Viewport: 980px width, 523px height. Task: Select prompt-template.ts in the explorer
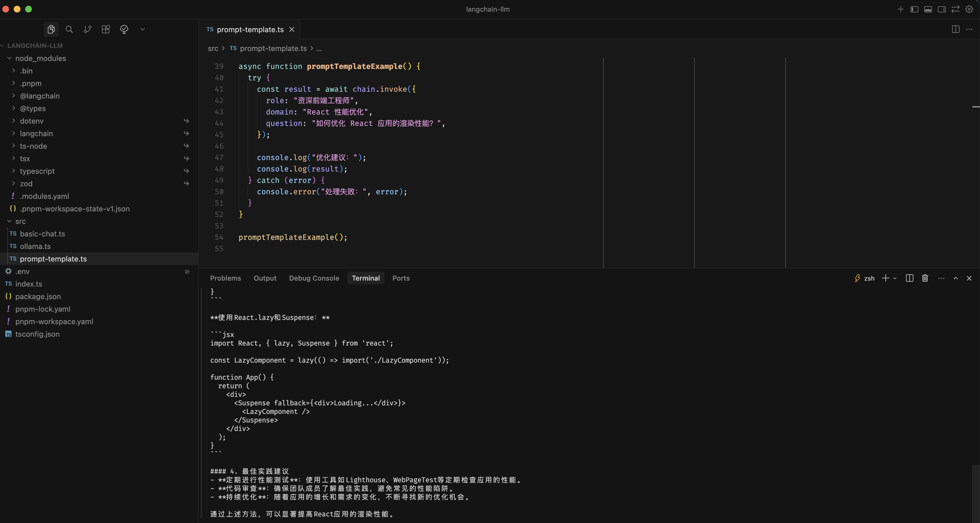point(99,259)
